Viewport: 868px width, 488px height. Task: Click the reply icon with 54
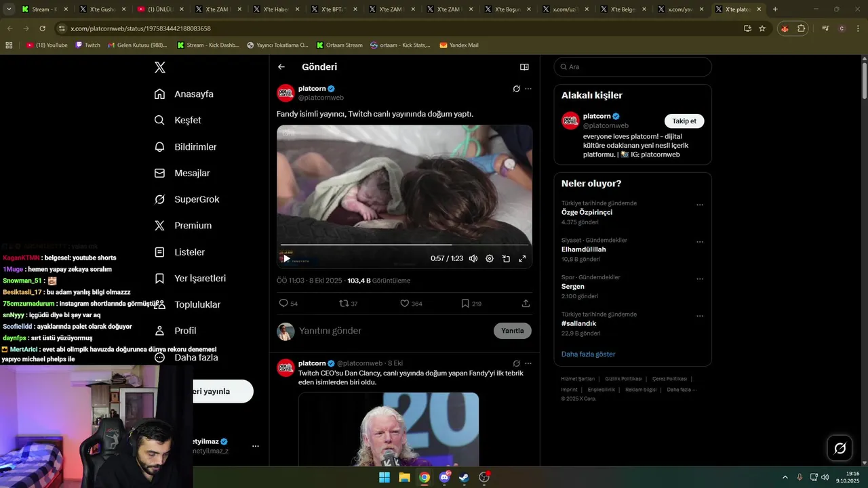tap(283, 304)
